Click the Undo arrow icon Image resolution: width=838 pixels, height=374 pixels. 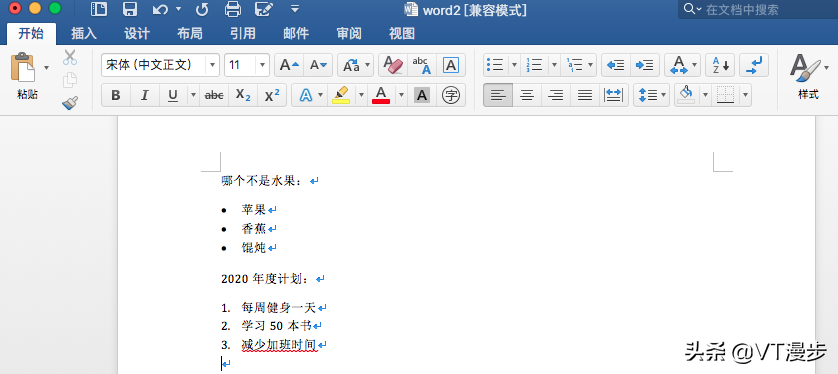161,9
